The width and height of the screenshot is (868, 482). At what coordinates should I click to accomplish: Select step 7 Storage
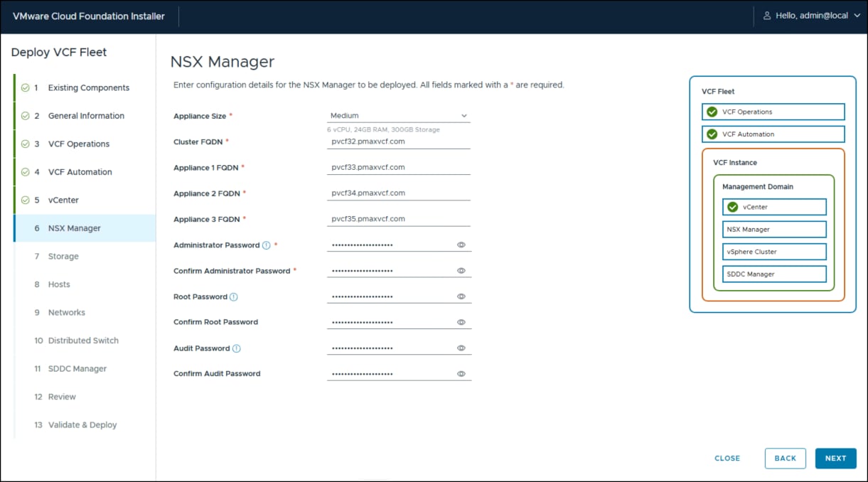(x=85, y=257)
